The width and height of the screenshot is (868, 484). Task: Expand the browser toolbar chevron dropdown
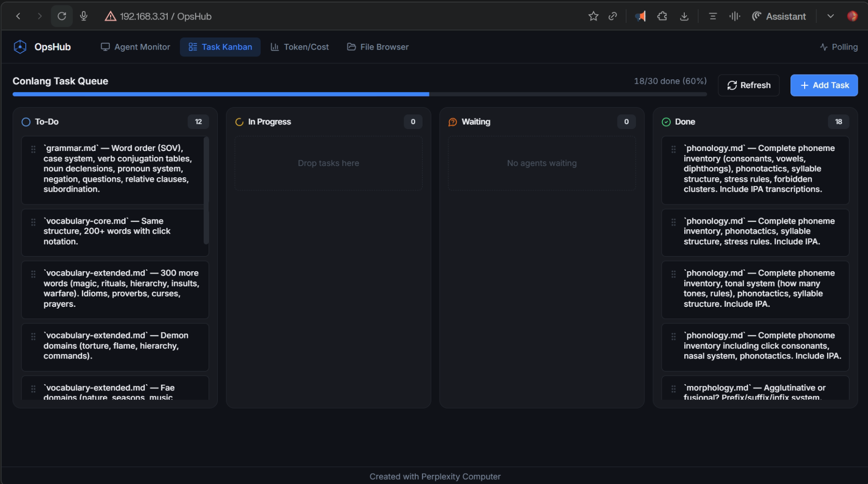[830, 16]
